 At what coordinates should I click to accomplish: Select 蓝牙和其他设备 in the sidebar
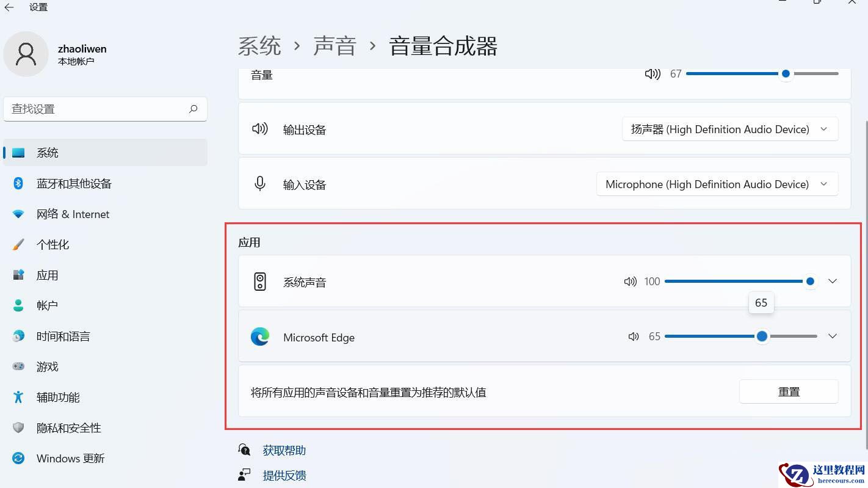[x=73, y=183]
